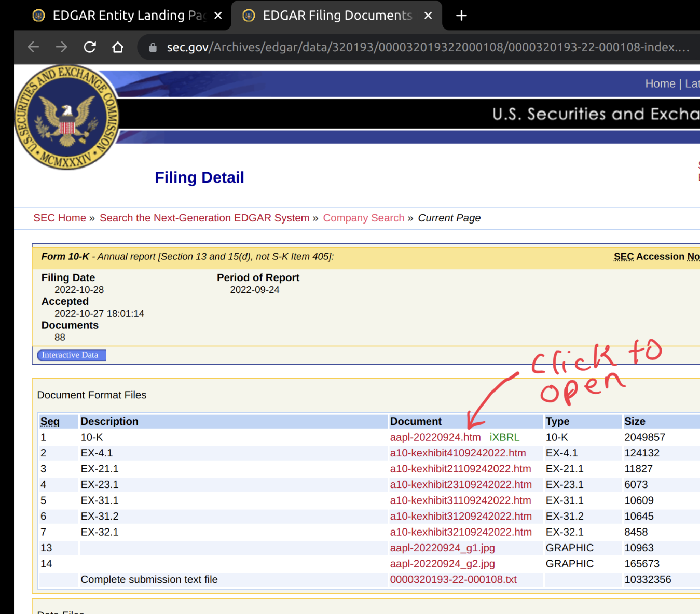This screenshot has width=700, height=614.
Task: Go back with the browser back arrow
Action: [x=34, y=47]
